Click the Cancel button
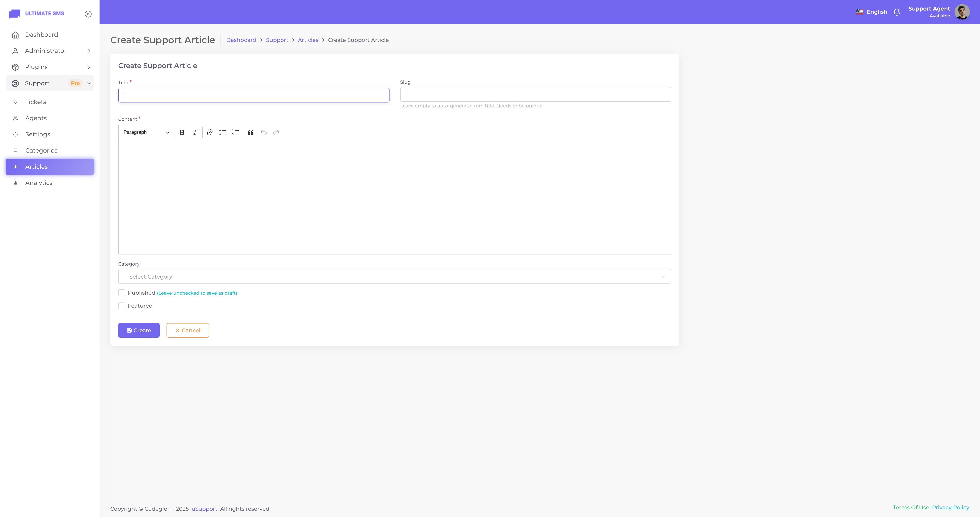Viewport: 980px width, 517px height. point(188,330)
